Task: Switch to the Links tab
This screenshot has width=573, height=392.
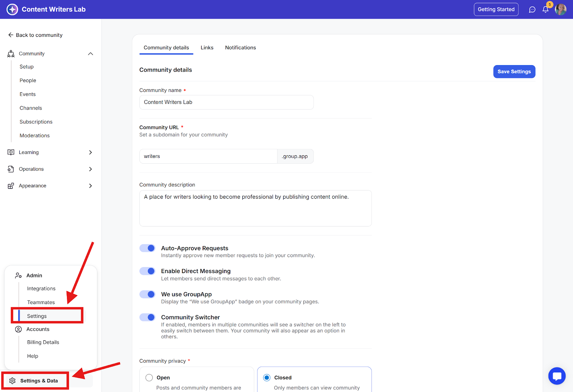Action: click(x=207, y=48)
